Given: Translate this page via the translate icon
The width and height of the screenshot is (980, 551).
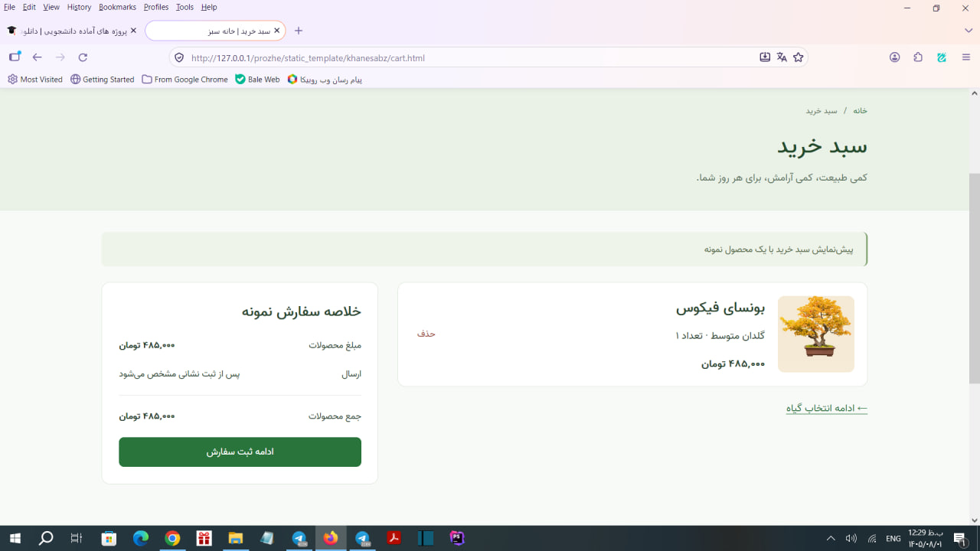Looking at the screenshot, I should click(782, 57).
